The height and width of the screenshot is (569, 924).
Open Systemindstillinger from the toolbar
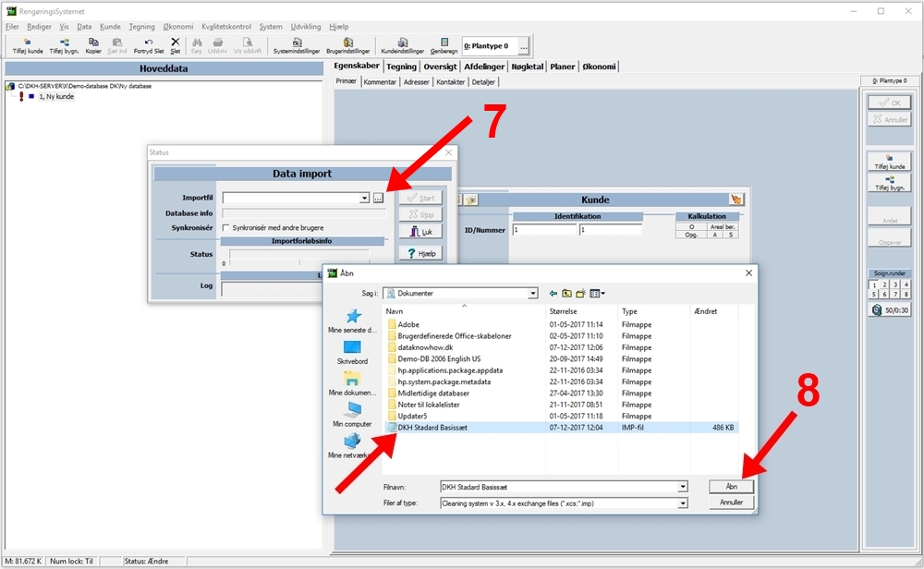click(x=297, y=46)
